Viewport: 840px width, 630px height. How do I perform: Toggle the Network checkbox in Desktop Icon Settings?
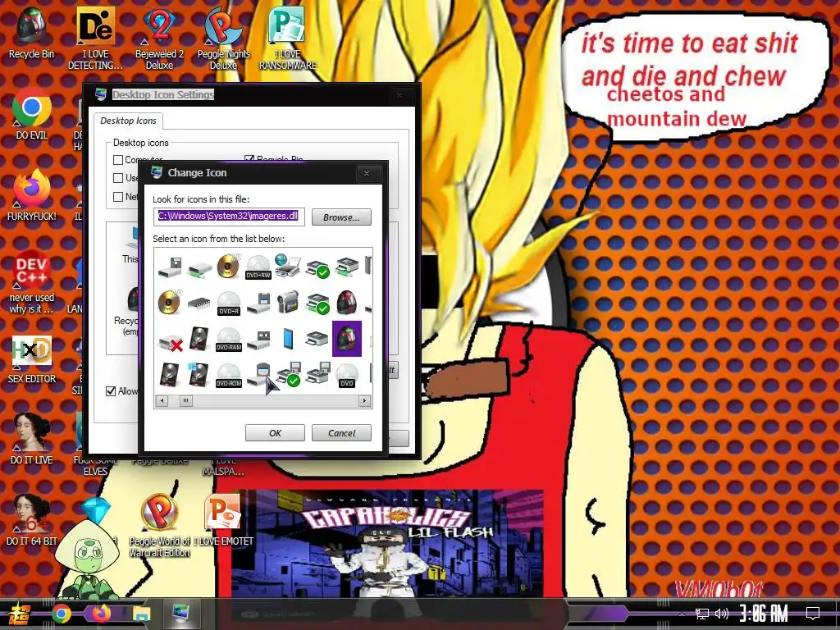118,197
